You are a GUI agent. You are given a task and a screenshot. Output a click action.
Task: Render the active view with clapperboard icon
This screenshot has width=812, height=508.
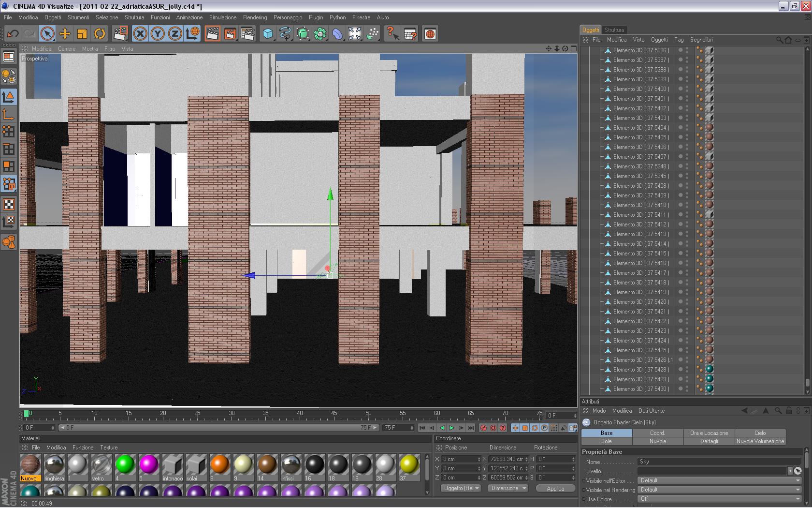point(212,34)
